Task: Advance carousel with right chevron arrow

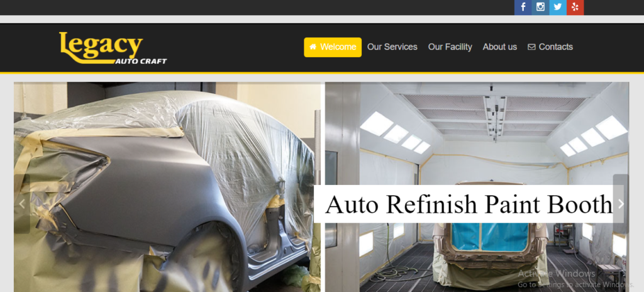Action: pos(621,204)
